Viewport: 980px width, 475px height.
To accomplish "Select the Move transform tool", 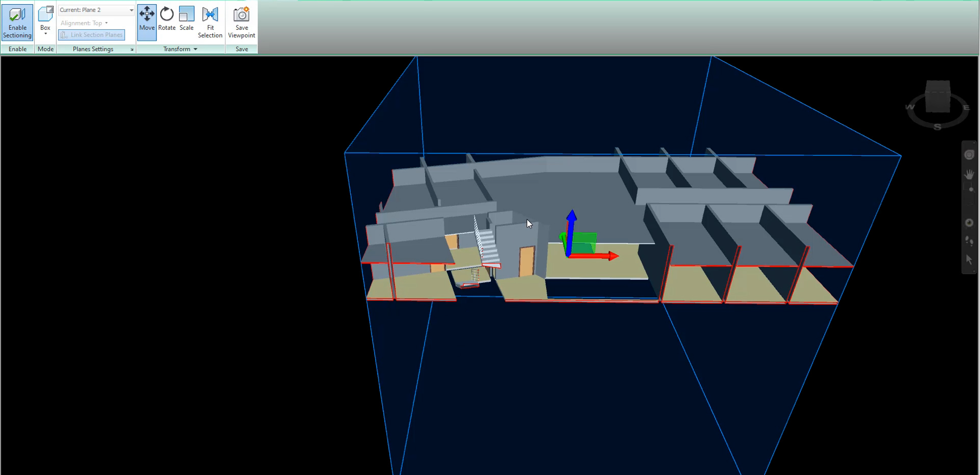I will pos(147,22).
